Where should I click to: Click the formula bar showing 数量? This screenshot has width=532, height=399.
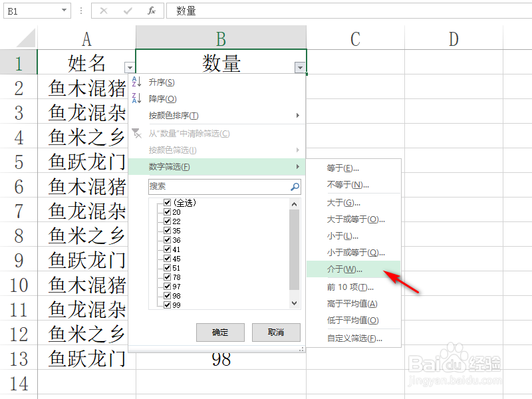click(x=350, y=11)
